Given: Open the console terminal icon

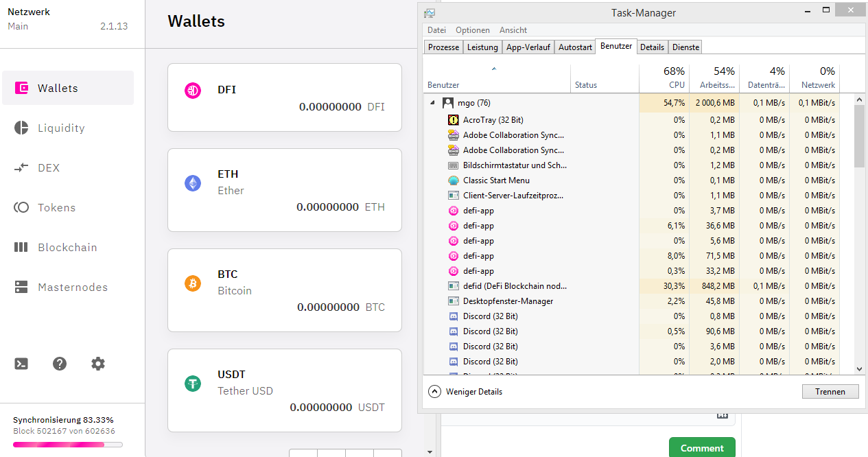Looking at the screenshot, I should coord(21,364).
